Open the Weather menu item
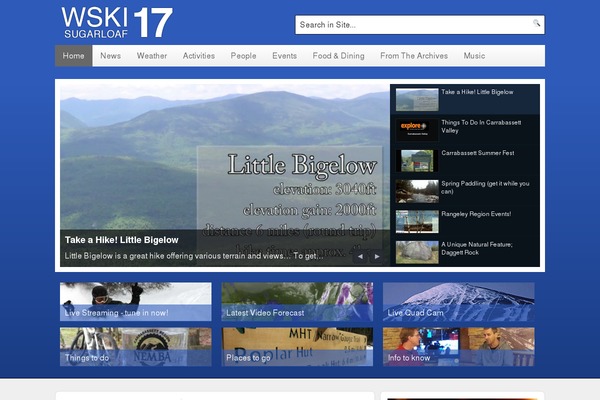This screenshot has height=400, width=600. (152, 56)
